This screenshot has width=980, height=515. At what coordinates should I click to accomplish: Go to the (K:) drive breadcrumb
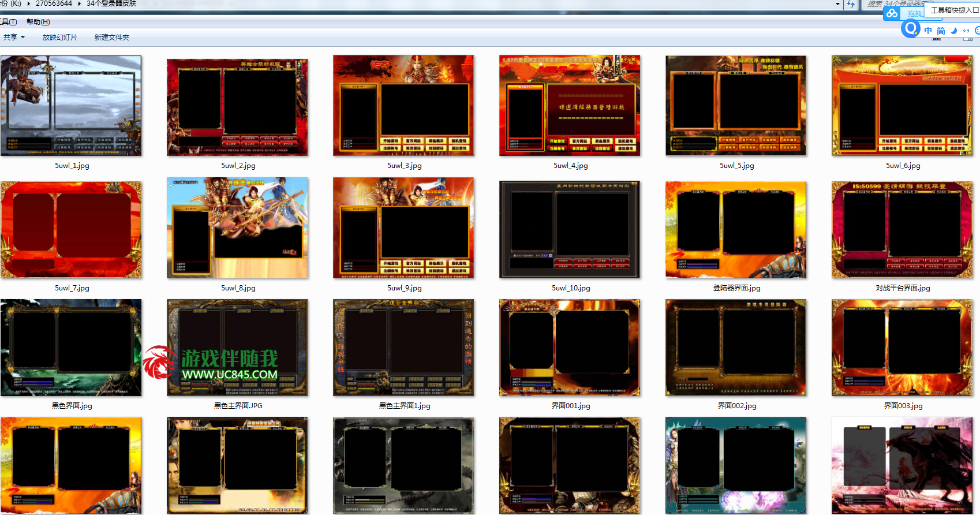point(10,3)
